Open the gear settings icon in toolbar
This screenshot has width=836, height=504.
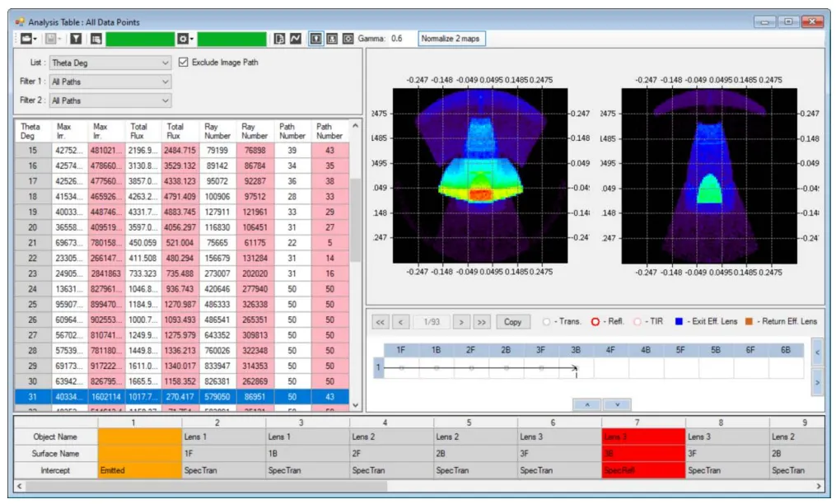[x=185, y=39]
